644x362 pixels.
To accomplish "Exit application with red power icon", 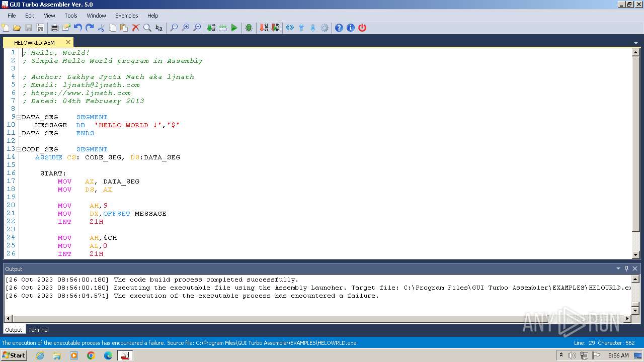I will click(362, 28).
